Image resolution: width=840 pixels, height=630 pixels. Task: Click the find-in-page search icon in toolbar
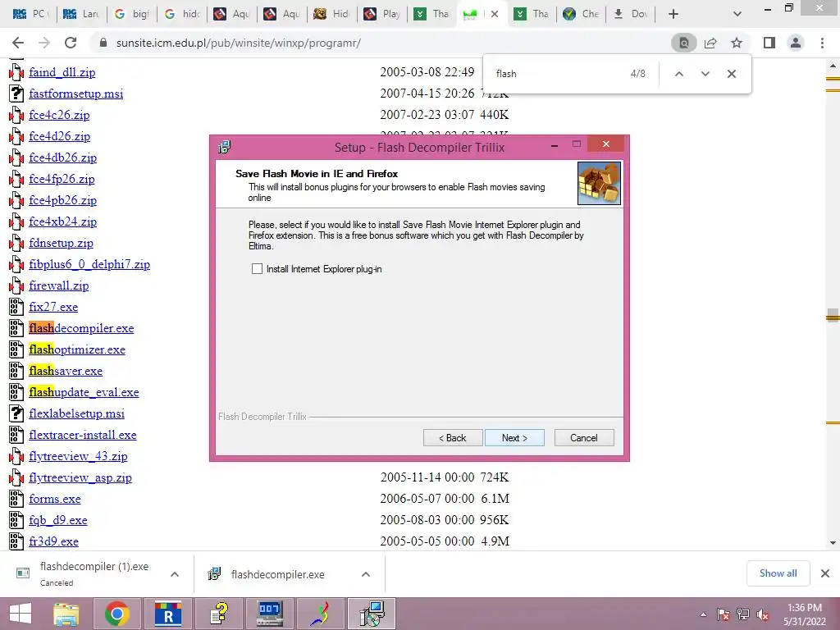684,43
